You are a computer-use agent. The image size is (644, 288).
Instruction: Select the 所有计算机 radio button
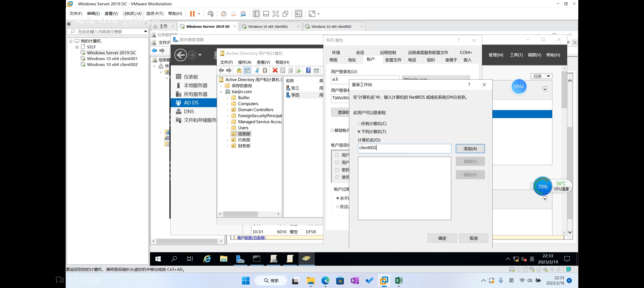tap(359, 123)
